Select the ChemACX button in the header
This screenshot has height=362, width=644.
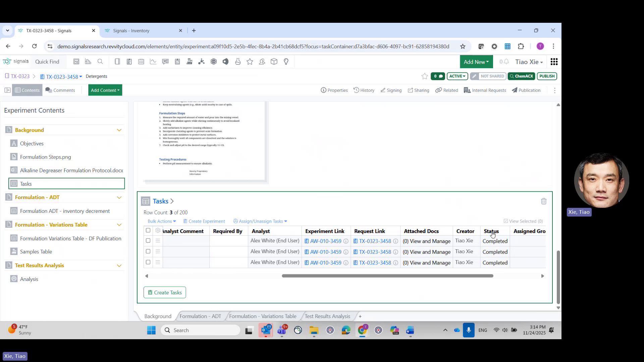tap(521, 76)
